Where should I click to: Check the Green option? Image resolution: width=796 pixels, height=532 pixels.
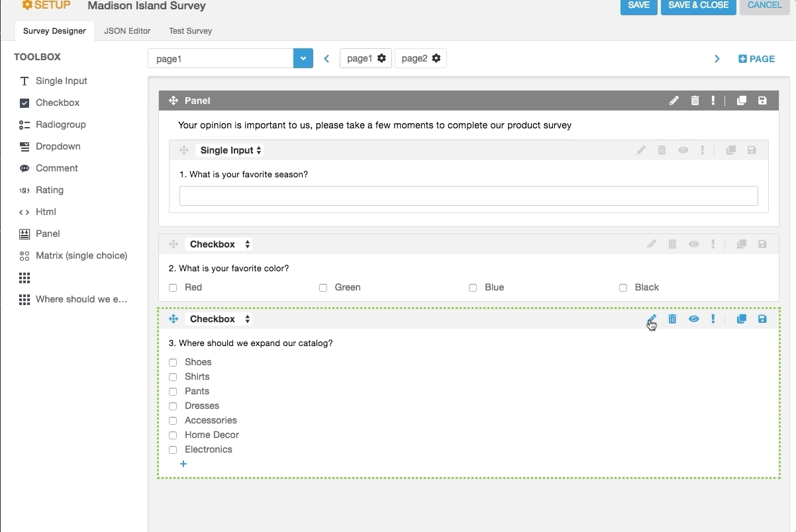[x=323, y=288]
